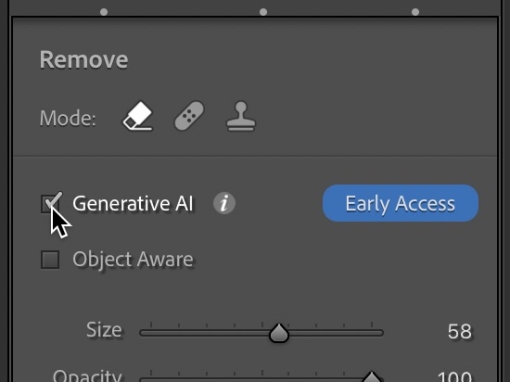Viewport: 510px width, 382px height.
Task: Click the middle dot indicator above Remove panel
Action: 263,12
